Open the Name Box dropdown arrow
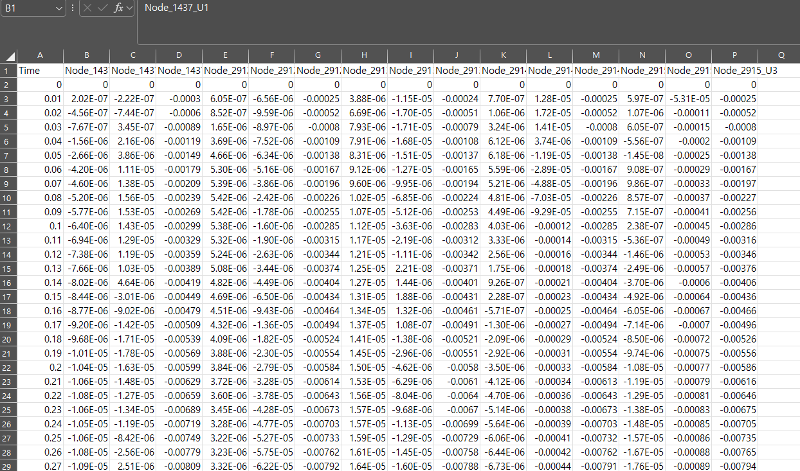Screen dimensions: 800x471 pyautogui.click(x=58, y=8)
